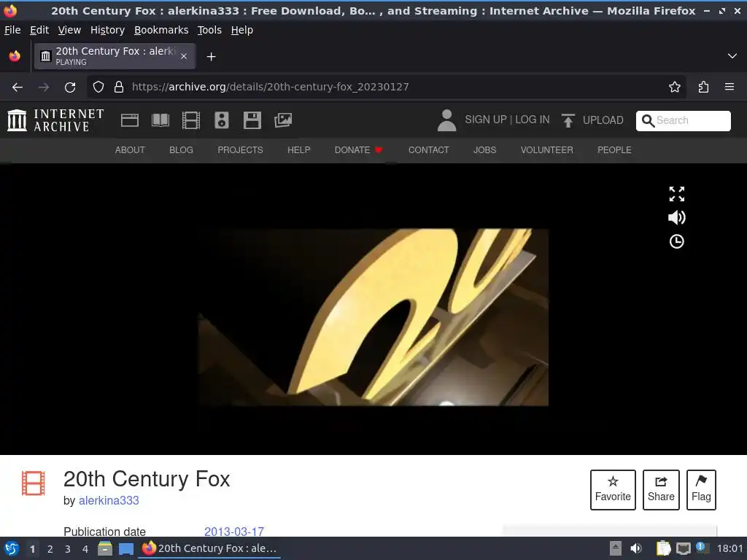747x560 pixels.
Task: Open the Images icon
Action: (x=283, y=120)
